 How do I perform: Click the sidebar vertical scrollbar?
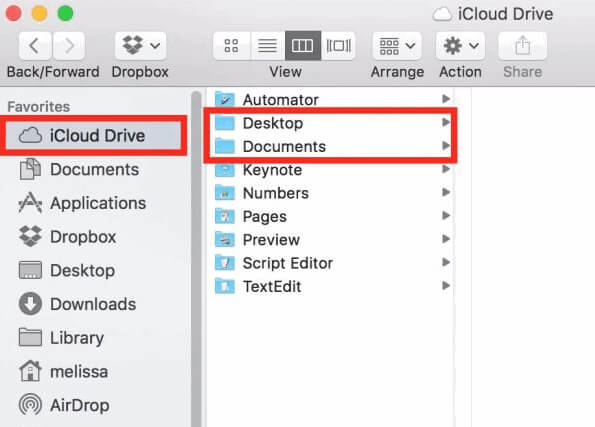(196, 259)
